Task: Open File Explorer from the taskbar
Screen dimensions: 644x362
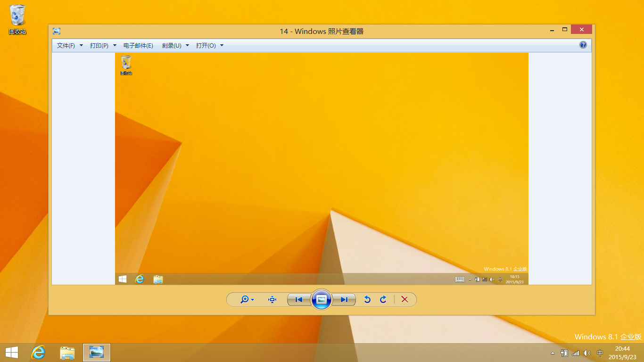Action: 67,353
